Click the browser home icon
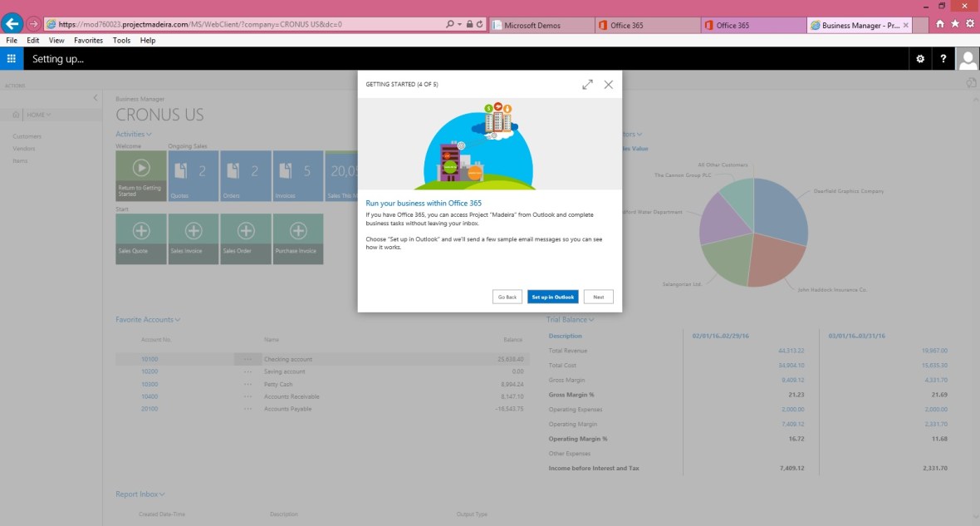 click(x=939, y=24)
